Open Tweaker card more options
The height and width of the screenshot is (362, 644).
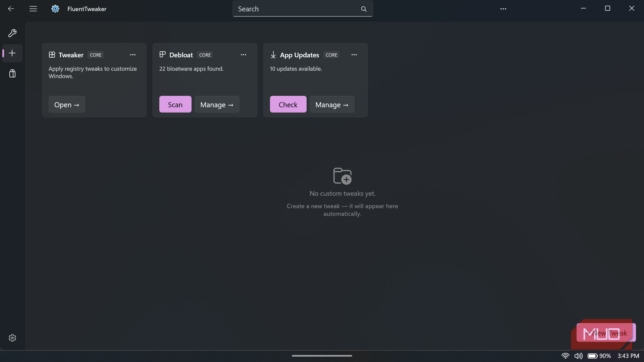pos(133,55)
